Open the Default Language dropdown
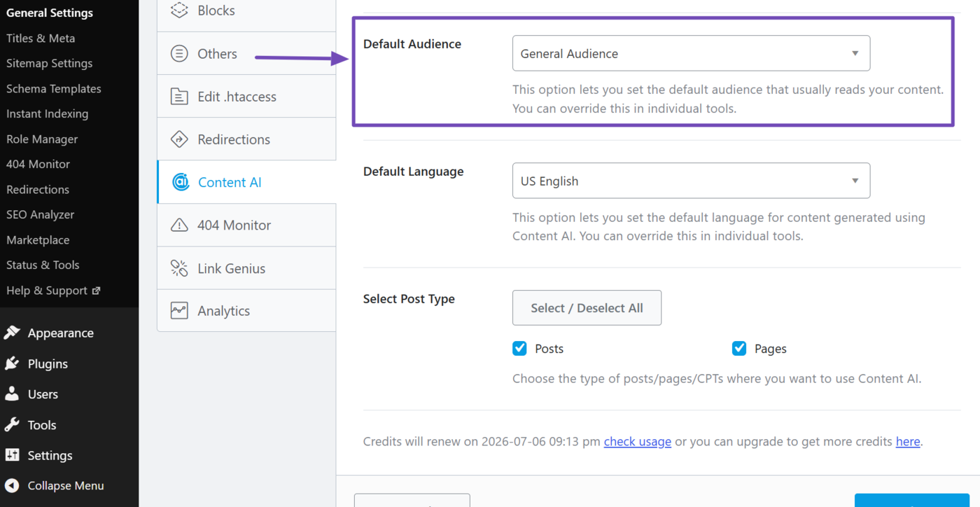 pos(691,181)
